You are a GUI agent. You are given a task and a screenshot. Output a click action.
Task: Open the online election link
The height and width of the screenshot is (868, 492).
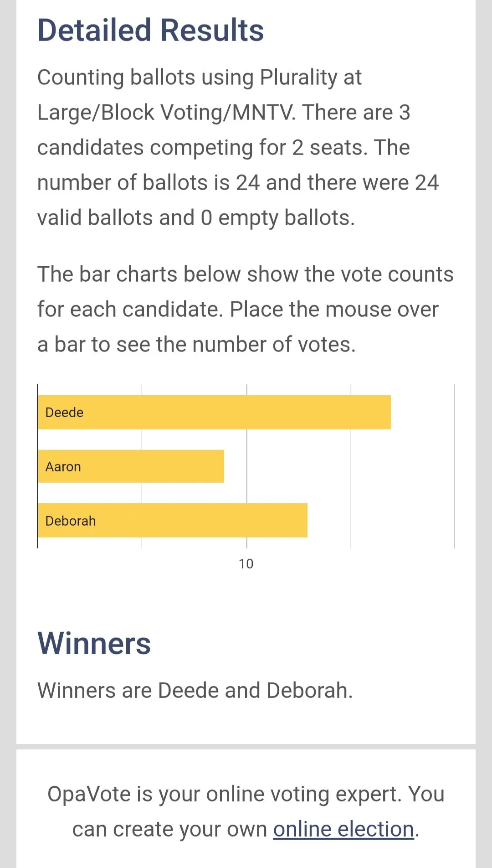[x=343, y=829]
